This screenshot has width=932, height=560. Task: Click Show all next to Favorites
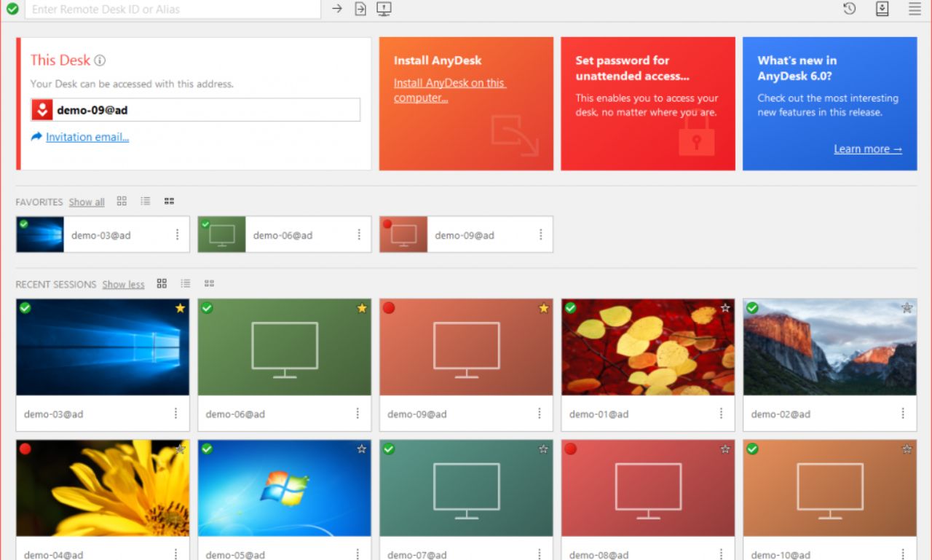[x=87, y=202]
